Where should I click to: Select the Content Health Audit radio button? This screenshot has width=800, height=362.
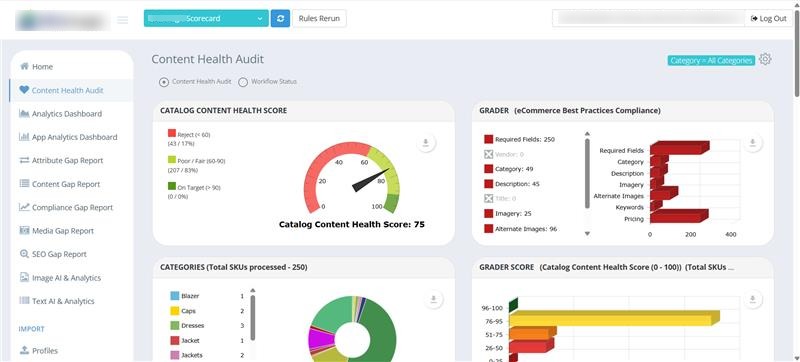click(164, 82)
